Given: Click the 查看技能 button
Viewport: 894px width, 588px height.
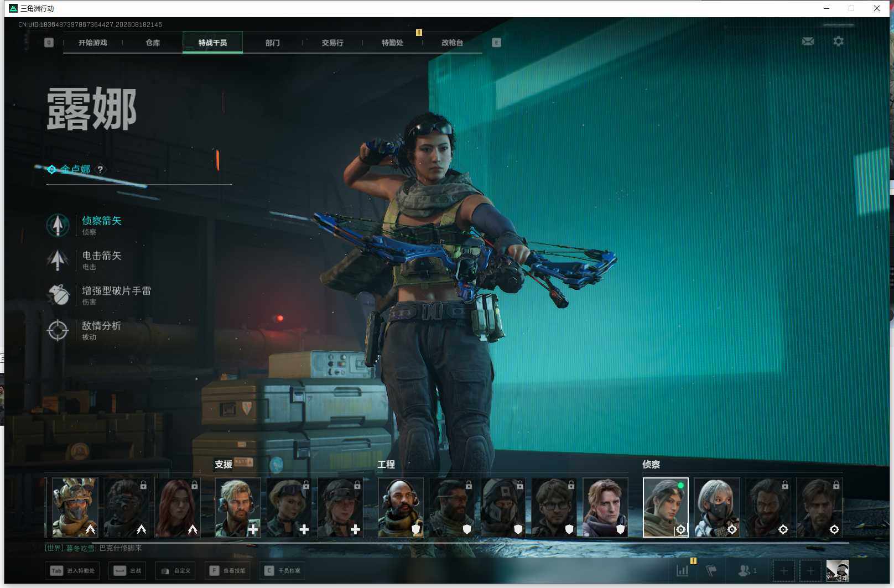Looking at the screenshot, I should (x=227, y=570).
